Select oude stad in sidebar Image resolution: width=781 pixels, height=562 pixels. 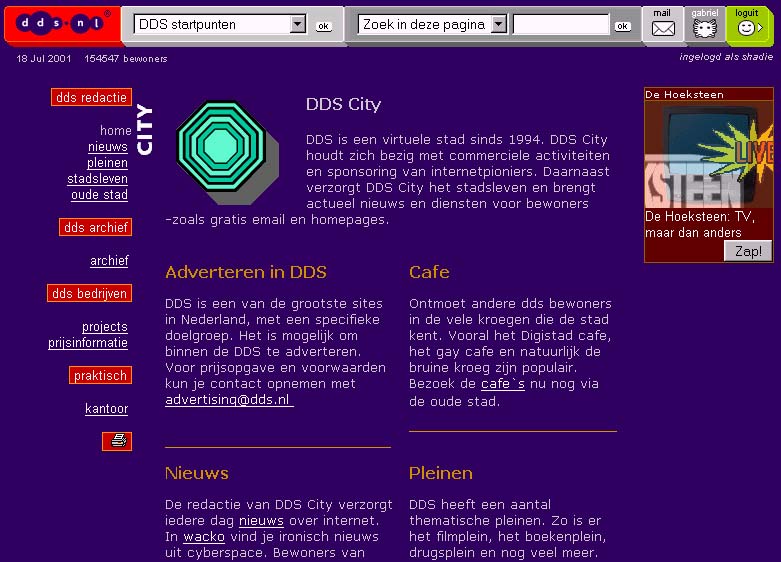coord(99,195)
